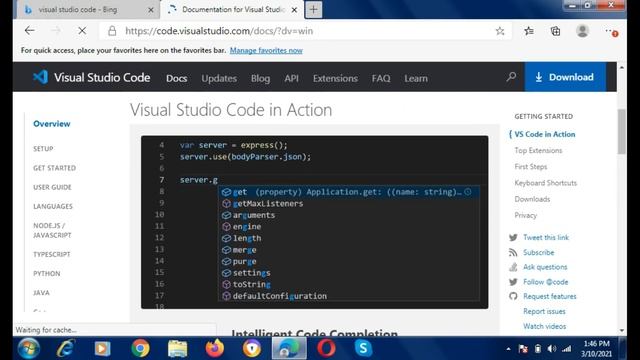Expand the TYPESCRIPT sidebar section

[x=52, y=254]
